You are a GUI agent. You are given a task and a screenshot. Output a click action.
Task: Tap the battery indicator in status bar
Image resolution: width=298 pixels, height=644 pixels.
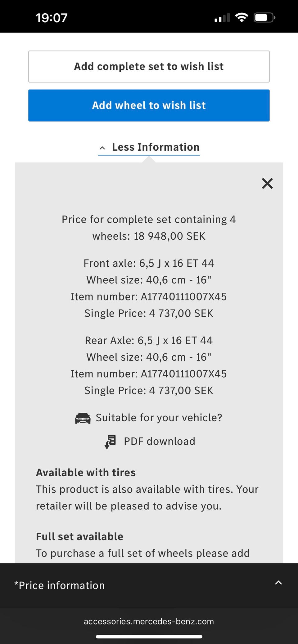(264, 18)
